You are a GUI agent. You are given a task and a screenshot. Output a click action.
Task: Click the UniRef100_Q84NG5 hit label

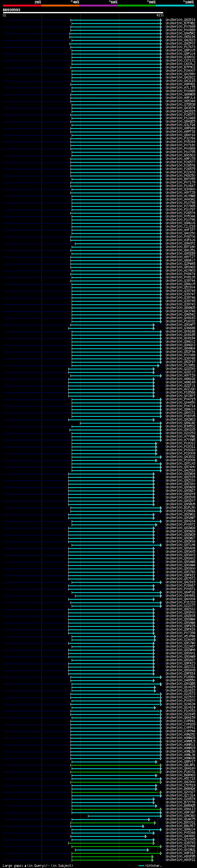coord(180,308)
